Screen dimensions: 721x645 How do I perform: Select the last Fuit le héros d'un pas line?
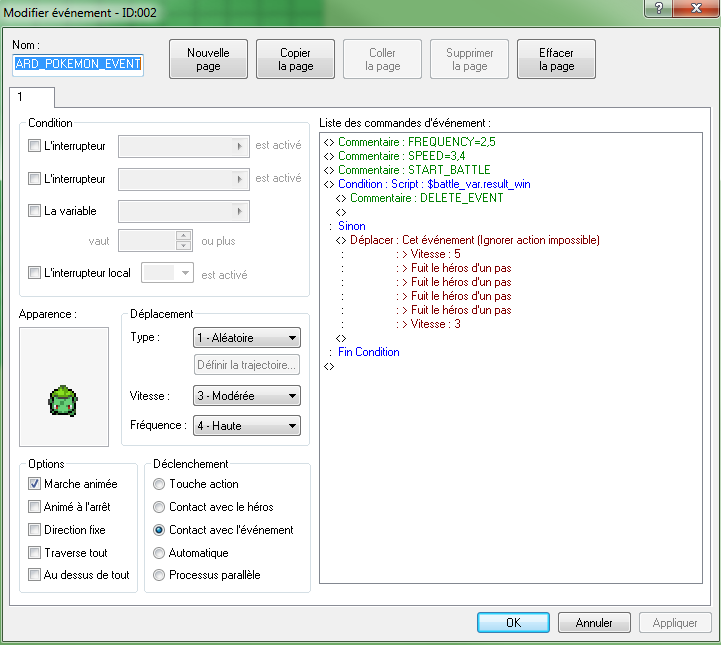454,310
